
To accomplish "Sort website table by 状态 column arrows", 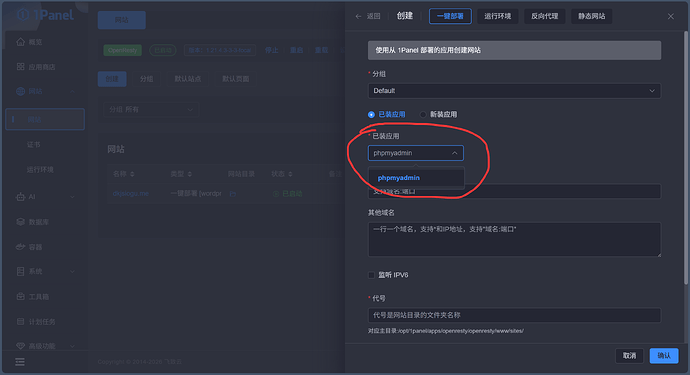I will (x=290, y=174).
